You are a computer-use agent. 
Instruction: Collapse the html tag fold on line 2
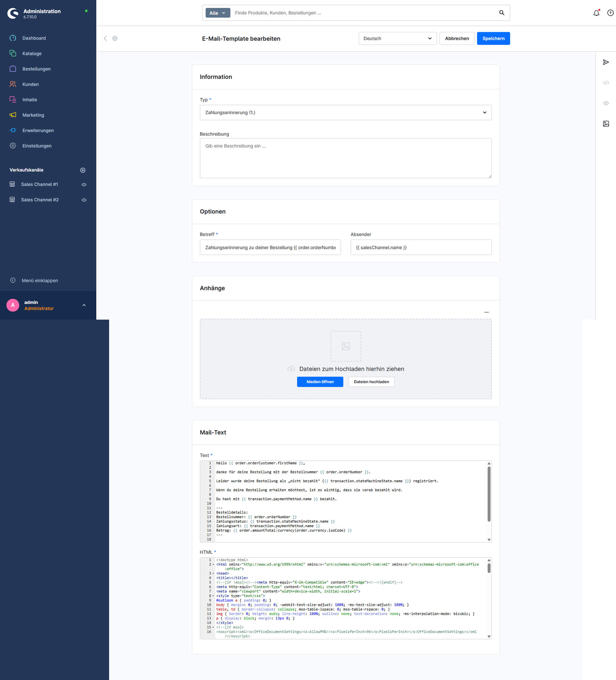click(213, 565)
